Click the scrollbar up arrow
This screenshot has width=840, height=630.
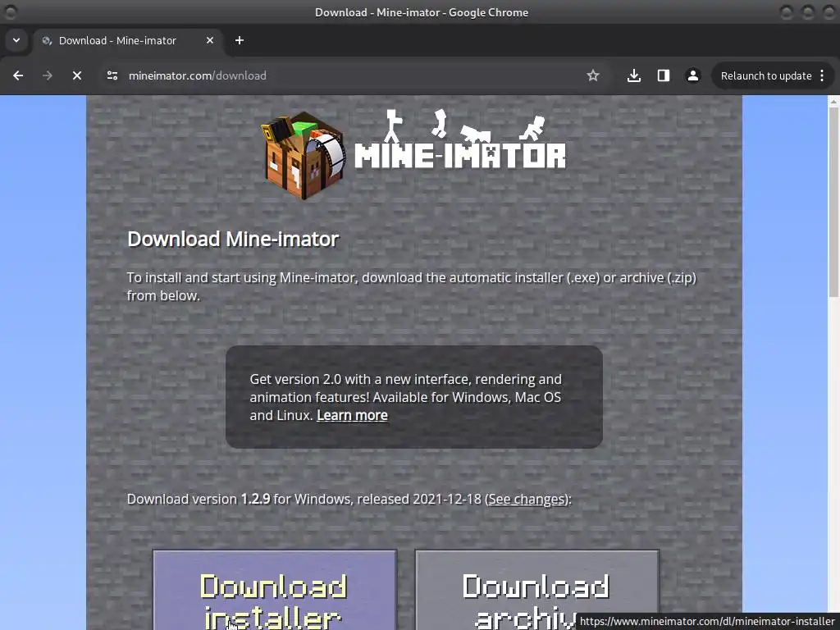coord(833,101)
